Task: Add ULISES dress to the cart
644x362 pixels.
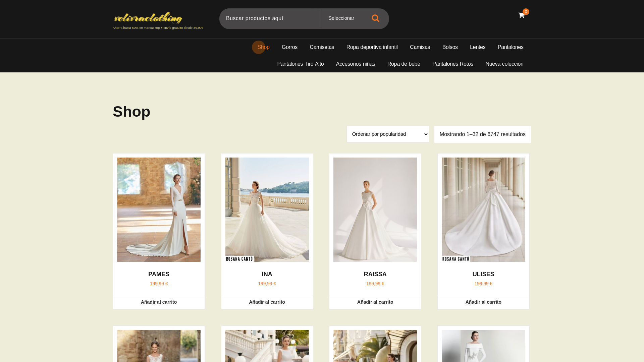Action: [483, 302]
